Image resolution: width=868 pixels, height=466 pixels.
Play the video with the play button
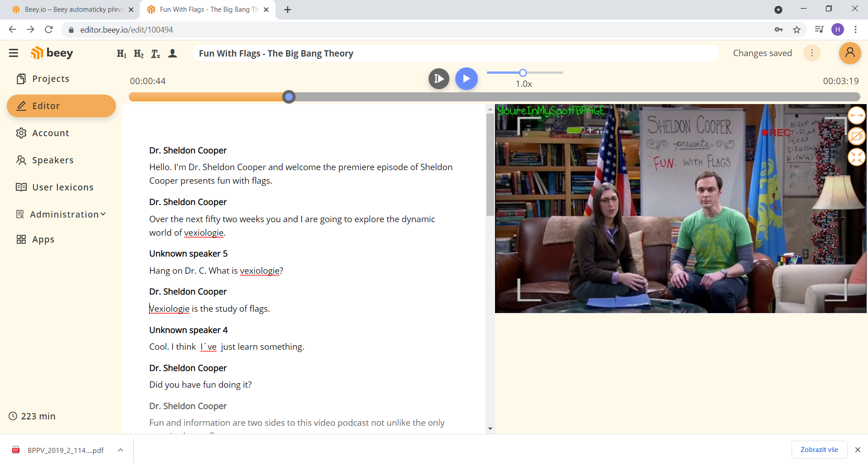467,79
